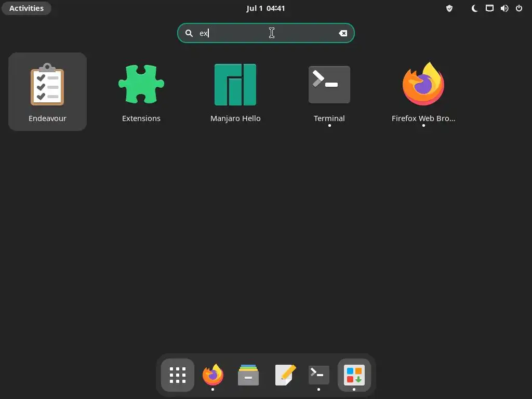Switch to Terminal from the dock

point(319,375)
